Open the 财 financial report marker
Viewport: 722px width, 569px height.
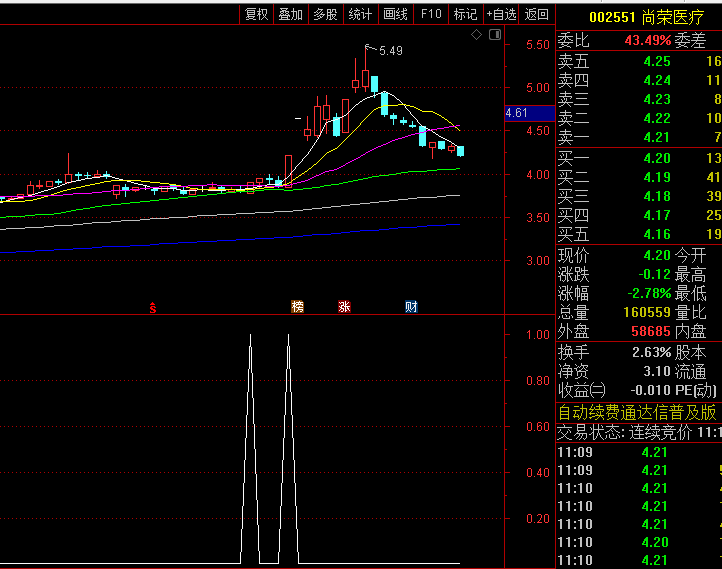pos(411,306)
